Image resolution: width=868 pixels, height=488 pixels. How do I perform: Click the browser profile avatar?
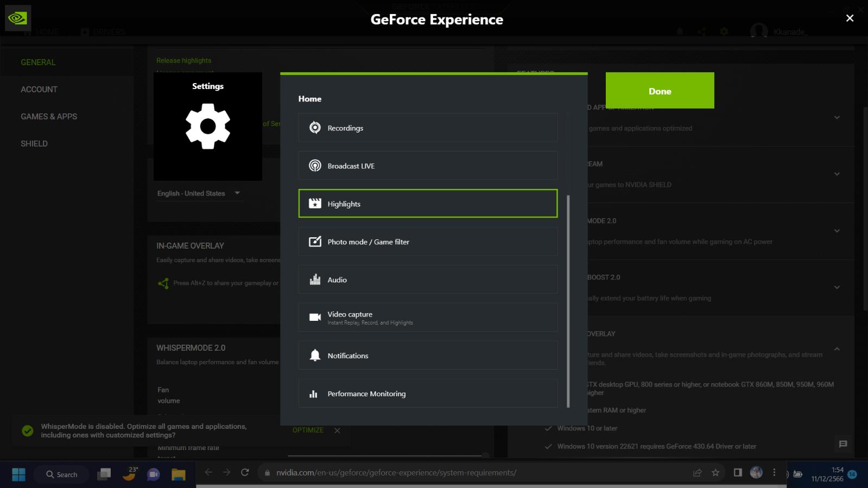point(756,472)
